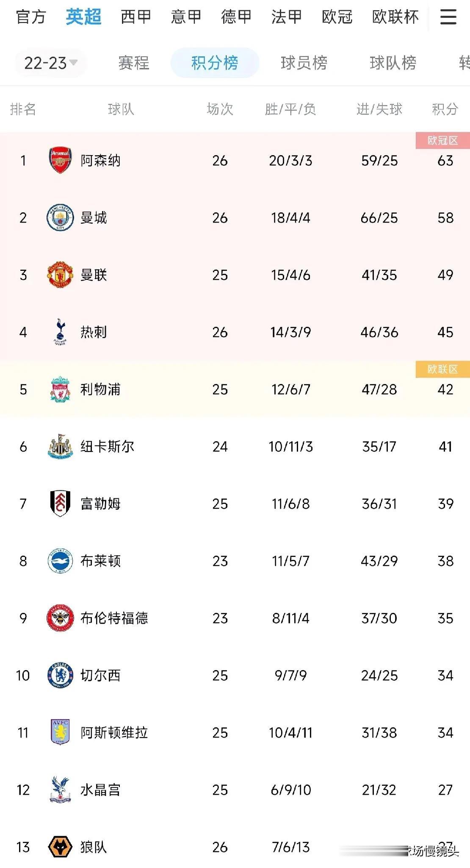Viewport: 470px width, 868px height.
Task: Tap the Chelsea club badge
Action: click(x=60, y=675)
